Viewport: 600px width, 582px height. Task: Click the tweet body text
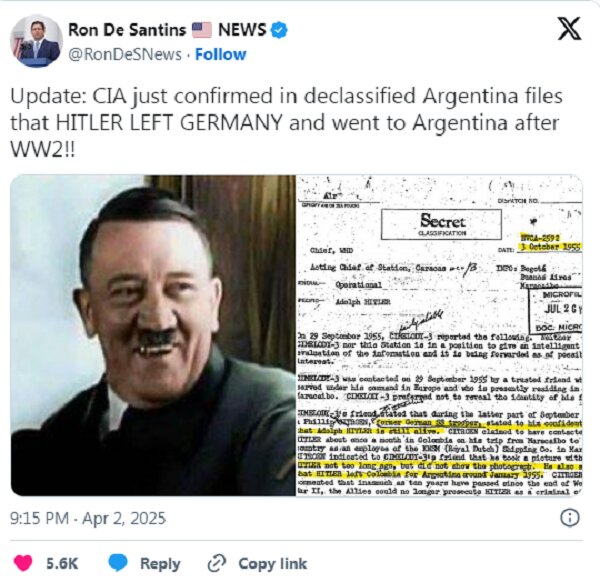click(x=286, y=122)
